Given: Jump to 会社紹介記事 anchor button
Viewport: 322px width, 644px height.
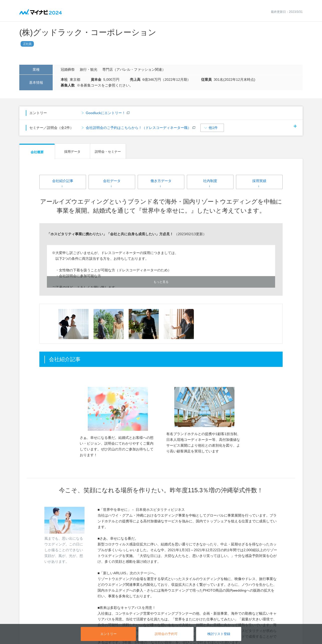Looking at the screenshot, I should (63, 182).
